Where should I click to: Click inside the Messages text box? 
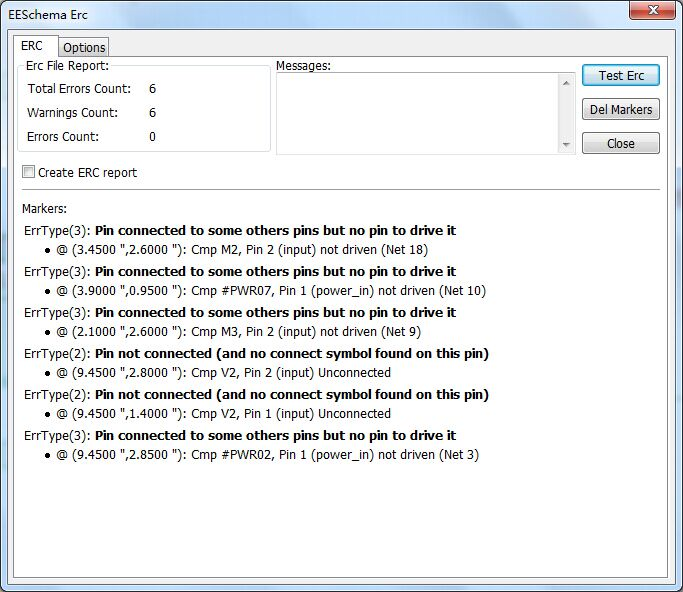click(x=416, y=113)
